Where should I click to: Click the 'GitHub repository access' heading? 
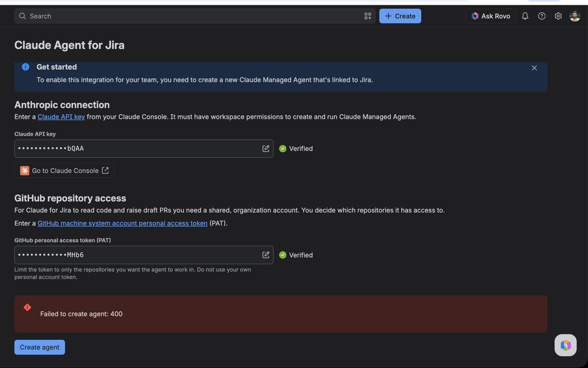(x=70, y=199)
